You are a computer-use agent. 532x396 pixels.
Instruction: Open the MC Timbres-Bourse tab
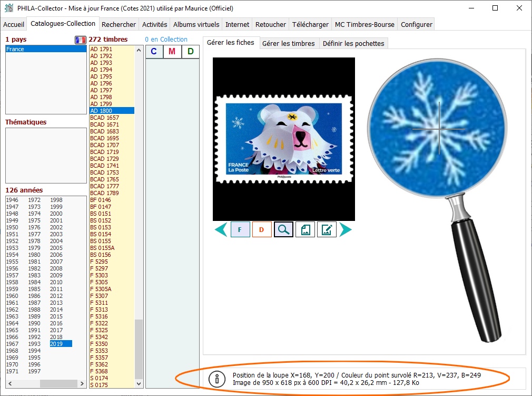click(364, 24)
